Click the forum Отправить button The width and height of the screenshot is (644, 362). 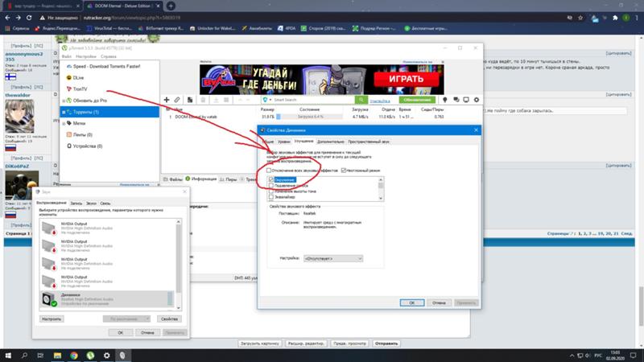tap(386, 343)
